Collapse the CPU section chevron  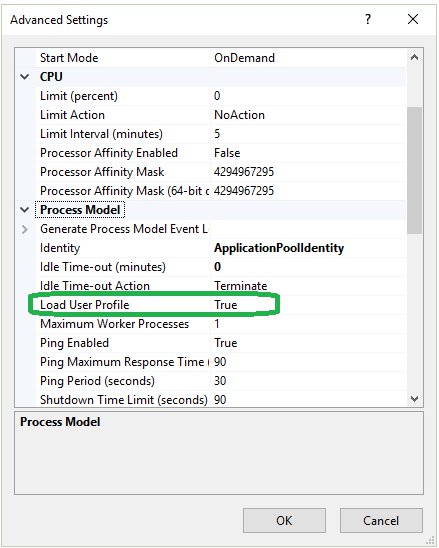click(x=24, y=77)
